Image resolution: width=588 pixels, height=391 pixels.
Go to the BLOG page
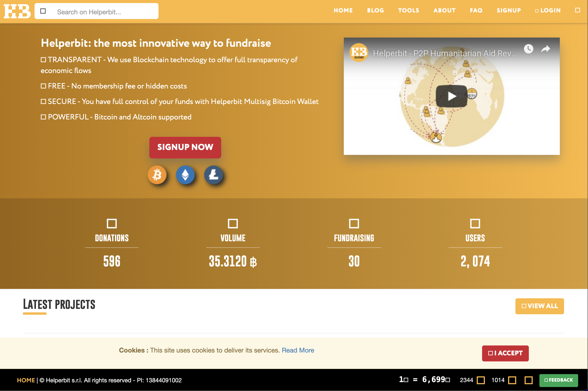375,11
